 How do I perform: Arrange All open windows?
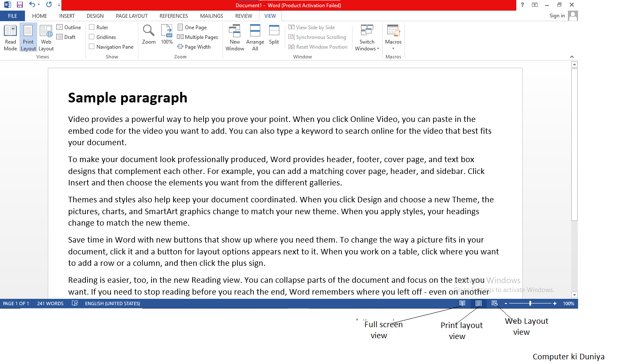point(255,38)
